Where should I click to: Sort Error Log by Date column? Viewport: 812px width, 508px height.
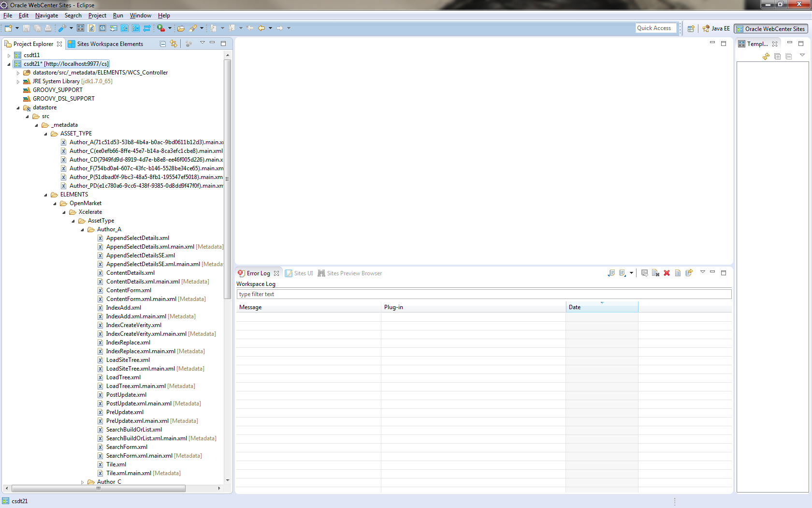click(x=602, y=307)
